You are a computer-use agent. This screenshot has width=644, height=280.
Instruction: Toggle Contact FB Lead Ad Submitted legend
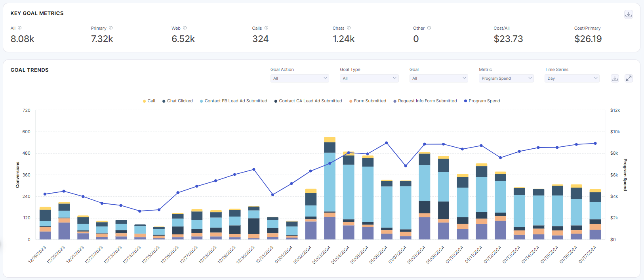(234, 101)
